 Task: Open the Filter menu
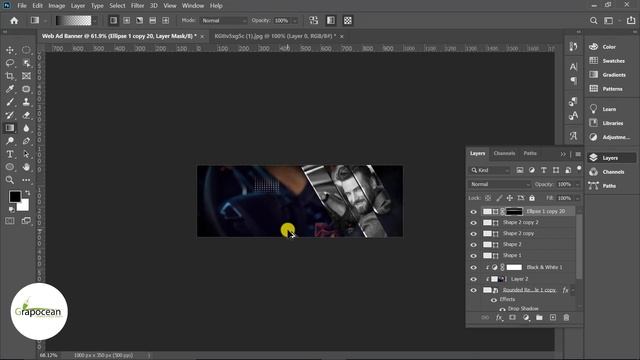(x=137, y=6)
